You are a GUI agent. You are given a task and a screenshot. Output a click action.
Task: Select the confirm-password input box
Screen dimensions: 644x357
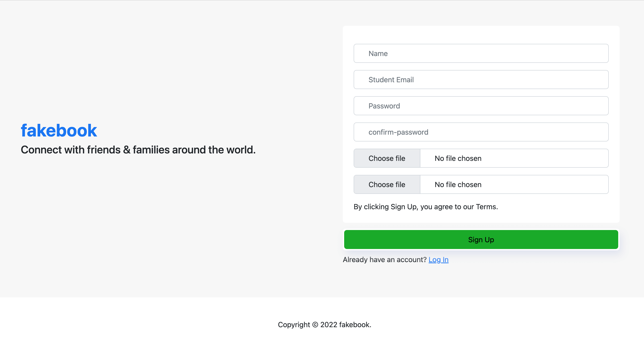(481, 132)
